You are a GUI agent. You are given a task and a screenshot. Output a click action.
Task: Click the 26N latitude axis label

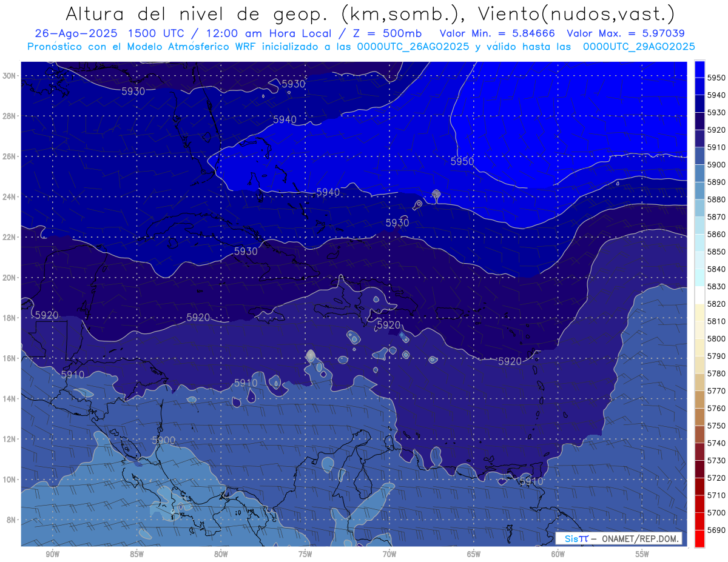[10, 156]
